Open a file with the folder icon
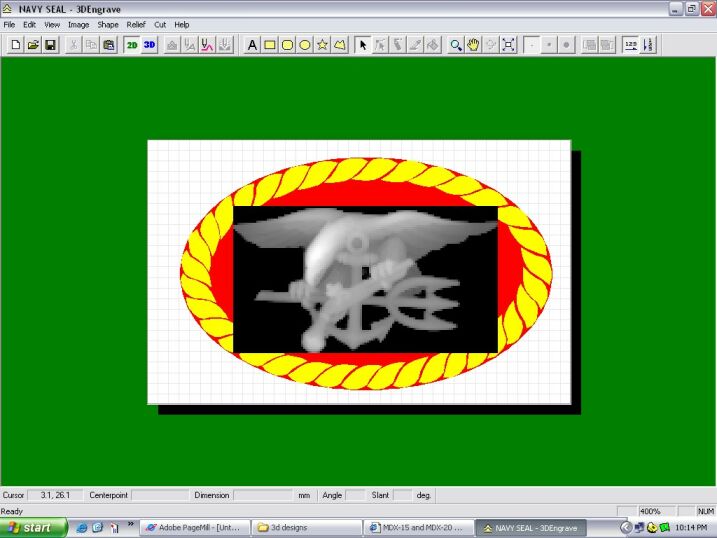The image size is (717, 538). [32, 45]
